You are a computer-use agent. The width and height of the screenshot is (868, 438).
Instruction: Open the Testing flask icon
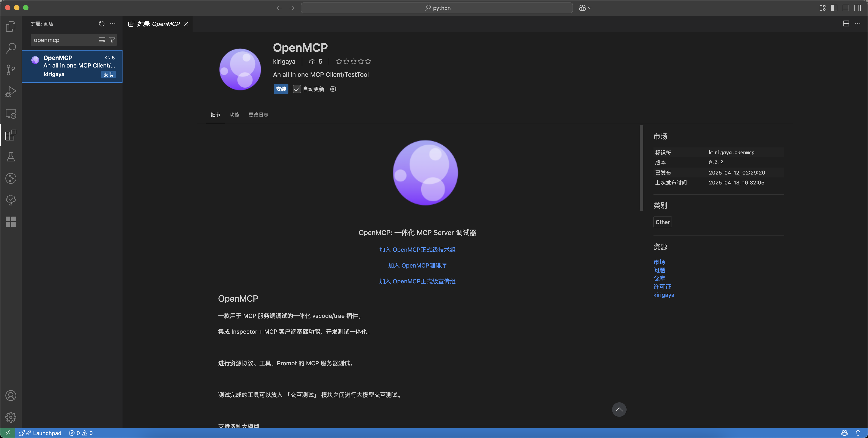tap(11, 156)
